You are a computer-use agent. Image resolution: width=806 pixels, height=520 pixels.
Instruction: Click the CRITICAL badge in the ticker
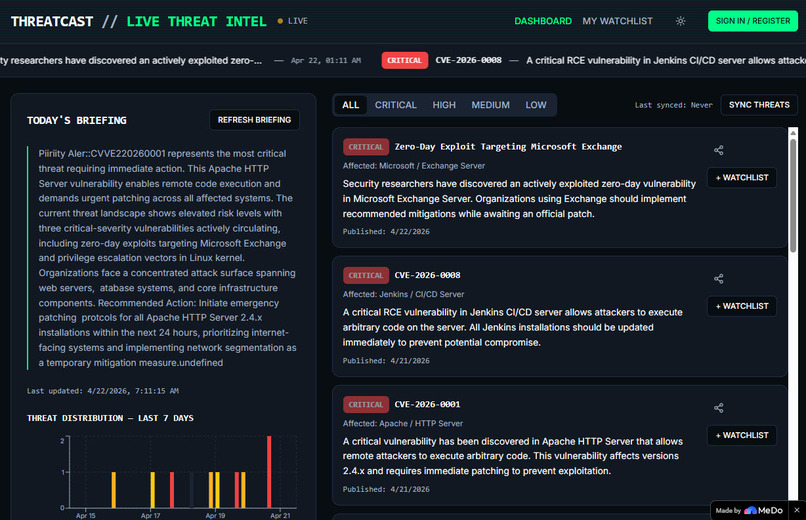tap(405, 60)
